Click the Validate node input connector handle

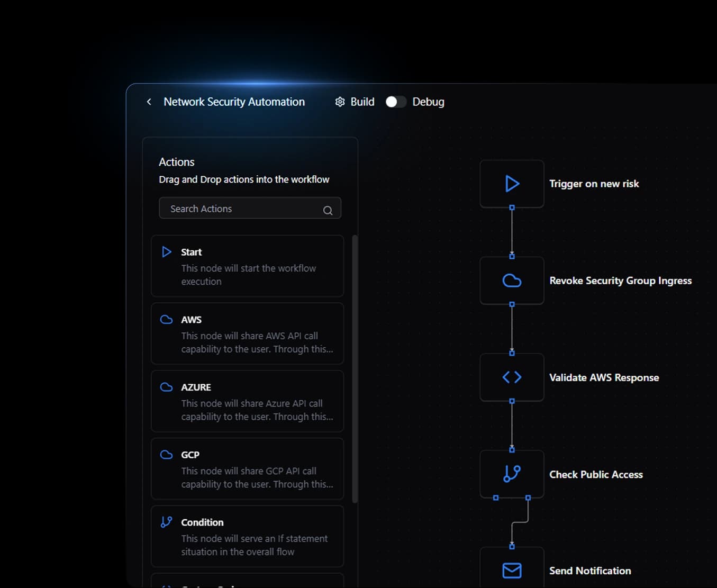tap(512, 352)
